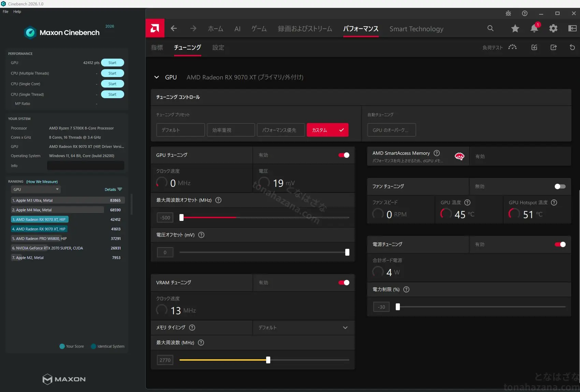Image resolution: width=580 pixels, height=392 pixels.
Task: Open the File menu in Cinebench
Action: coord(5,12)
